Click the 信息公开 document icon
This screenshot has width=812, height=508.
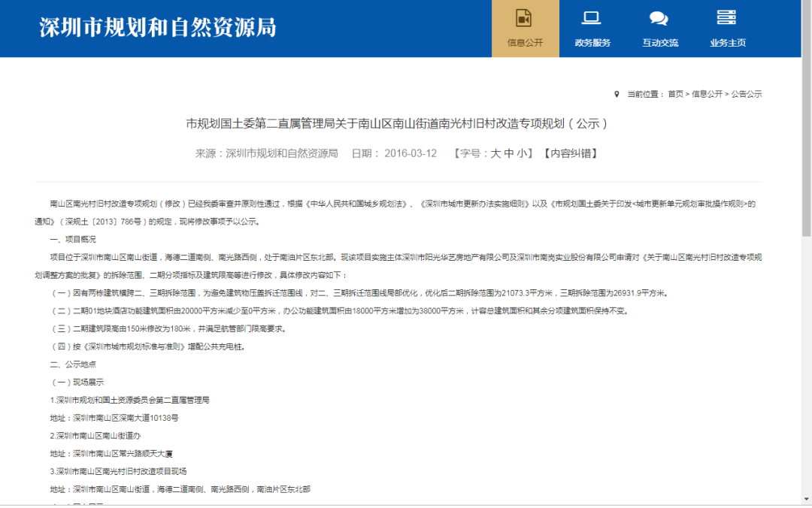tap(524, 18)
